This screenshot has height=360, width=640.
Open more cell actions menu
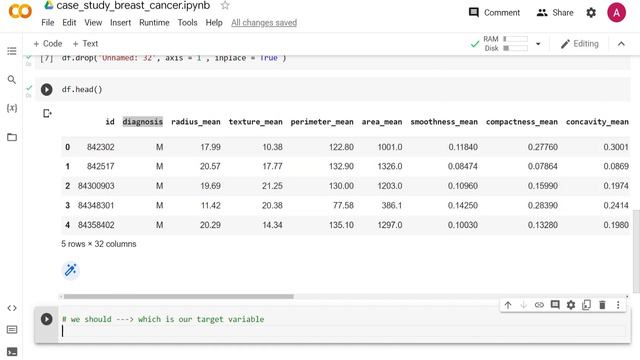[618, 305]
